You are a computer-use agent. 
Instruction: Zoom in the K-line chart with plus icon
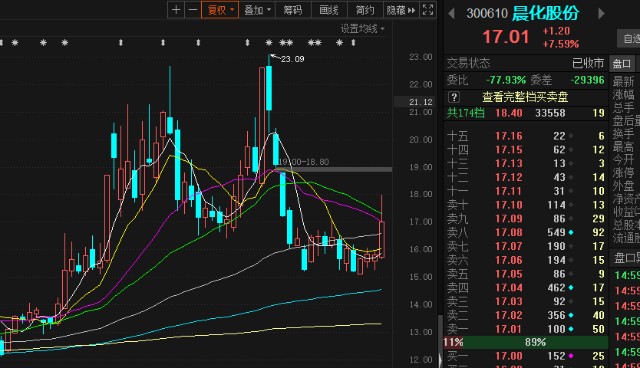[x=176, y=10]
